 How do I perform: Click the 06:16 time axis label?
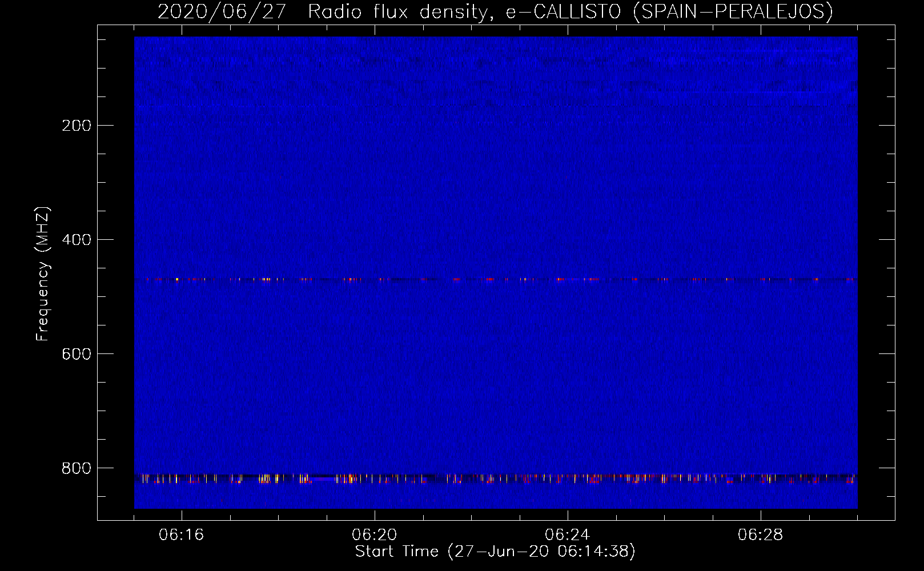tap(181, 535)
